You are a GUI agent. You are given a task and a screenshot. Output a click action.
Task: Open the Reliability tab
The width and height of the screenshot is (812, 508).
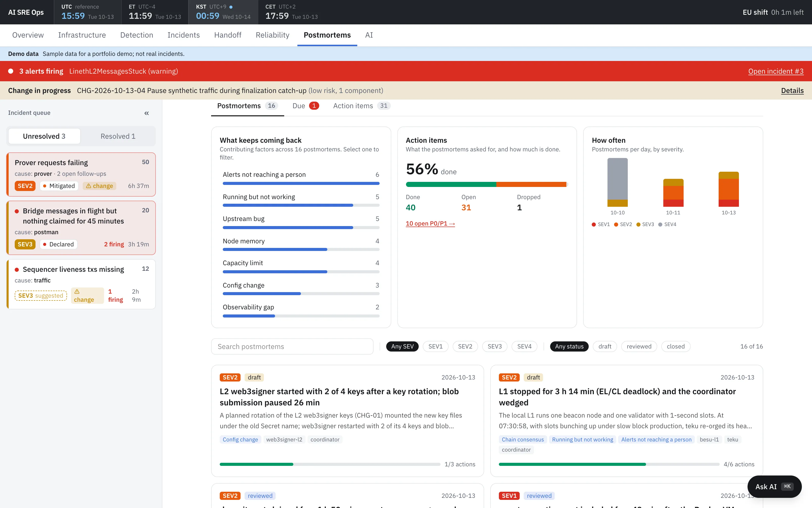(273, 35)
